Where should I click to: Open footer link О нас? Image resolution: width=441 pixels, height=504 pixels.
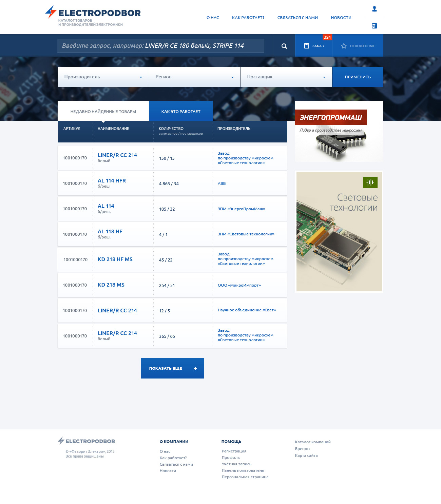165,451
